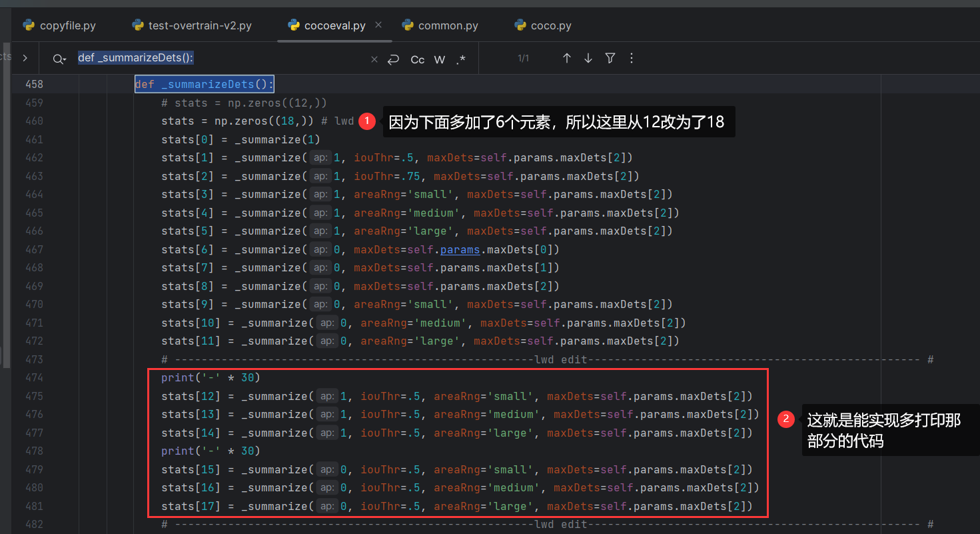
Task: Click line number 458 in the gutter
Action: coord(34,85)
